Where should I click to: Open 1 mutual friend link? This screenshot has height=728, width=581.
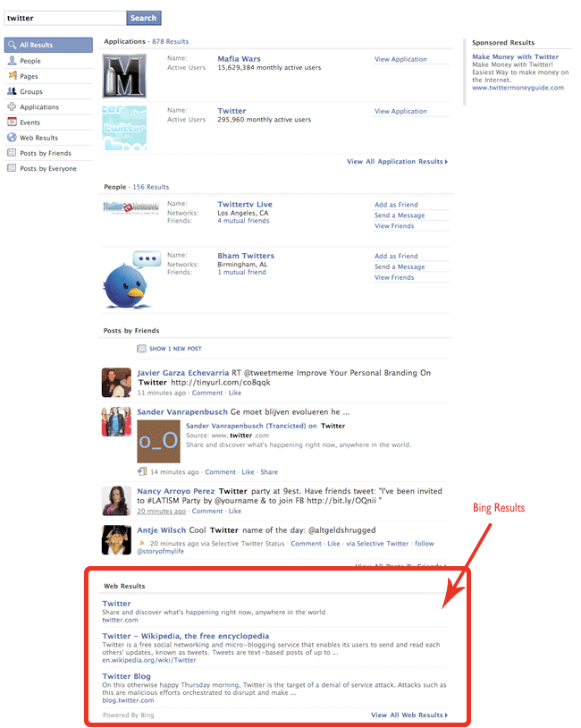coord(241,272)
